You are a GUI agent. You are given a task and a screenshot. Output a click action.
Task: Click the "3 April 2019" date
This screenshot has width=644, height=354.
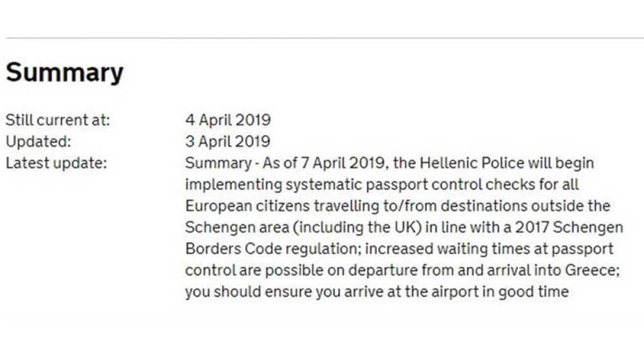click(x=228, y=141)
